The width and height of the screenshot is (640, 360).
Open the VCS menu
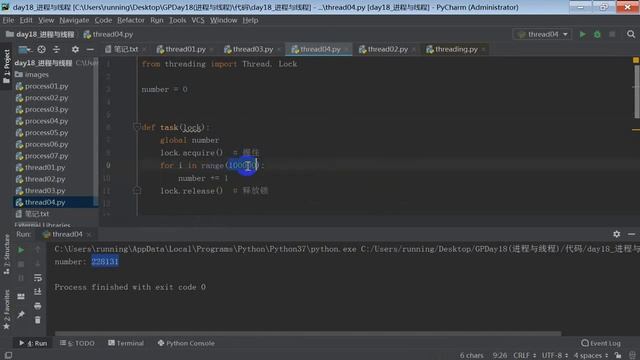coord(198,20)
